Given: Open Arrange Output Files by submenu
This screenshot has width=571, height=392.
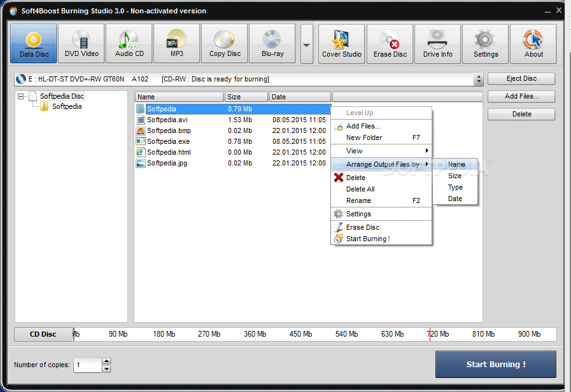Looking at the screenshot, I should point(381,164).
